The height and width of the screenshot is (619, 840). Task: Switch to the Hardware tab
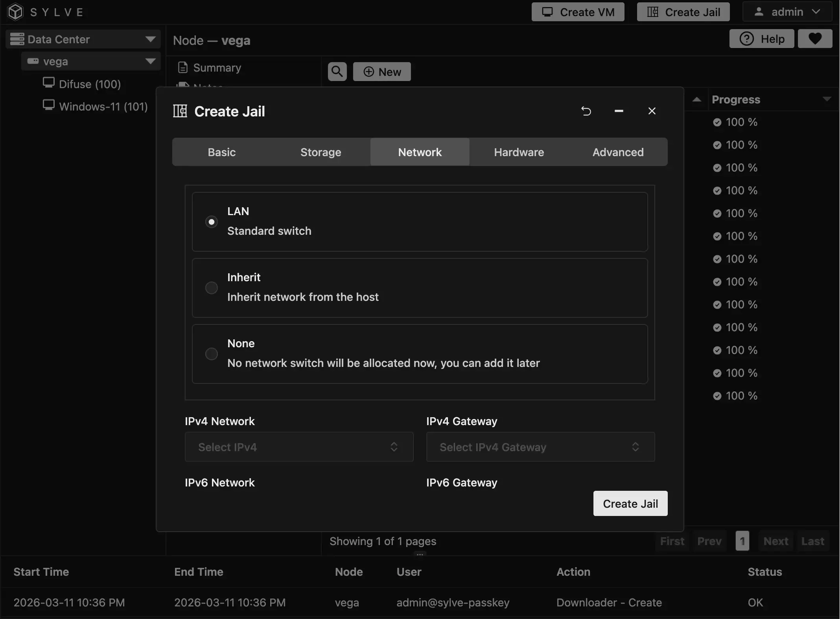click(518, 152)
